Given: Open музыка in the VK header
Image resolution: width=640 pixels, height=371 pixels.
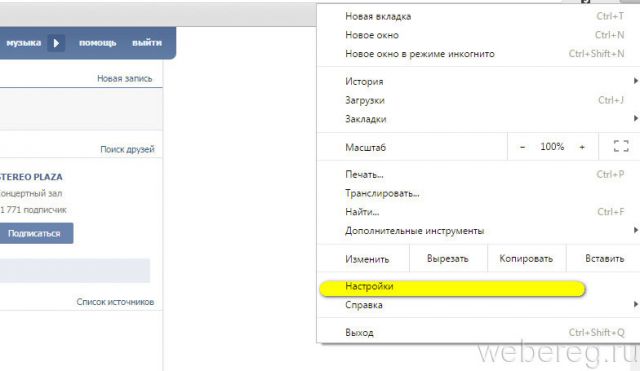Looking at the screenshot, I should (x=24, y=43).
